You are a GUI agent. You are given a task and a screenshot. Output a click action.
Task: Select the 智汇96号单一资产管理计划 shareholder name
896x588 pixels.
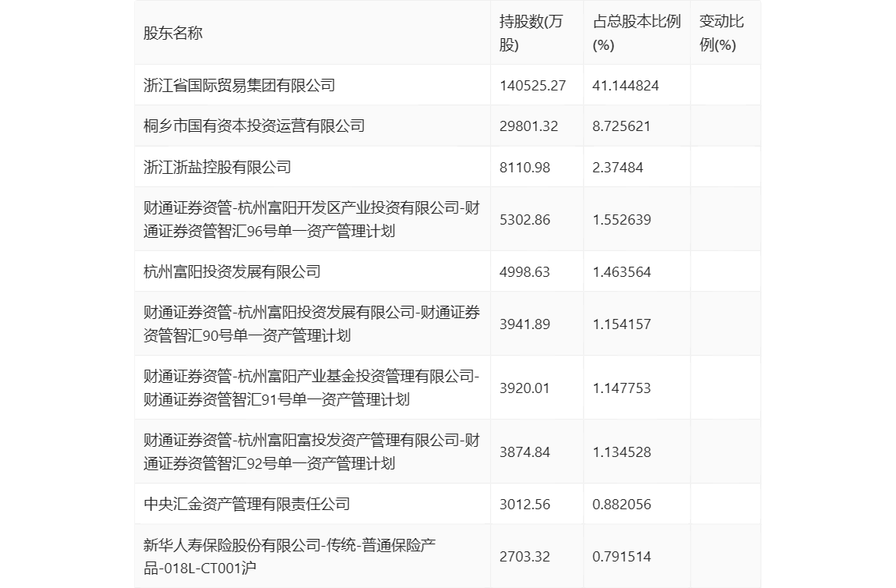311,219
